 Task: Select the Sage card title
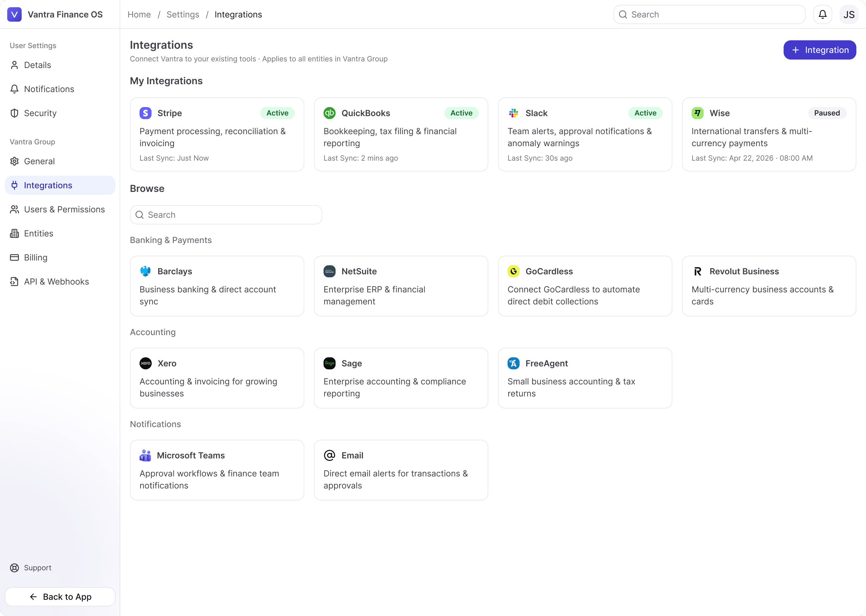[x=352, y=363]
